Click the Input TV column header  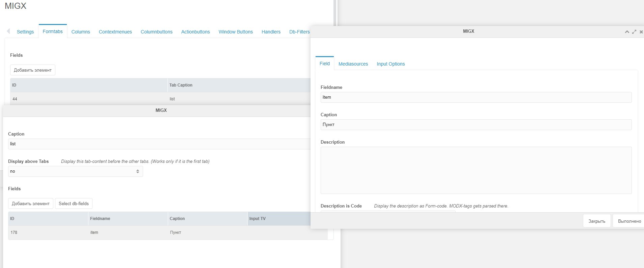(x=279, y=219)
